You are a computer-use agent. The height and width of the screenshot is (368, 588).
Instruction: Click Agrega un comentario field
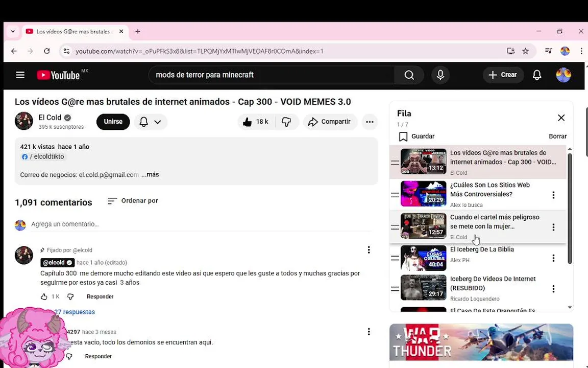click(x=202, y=224)
